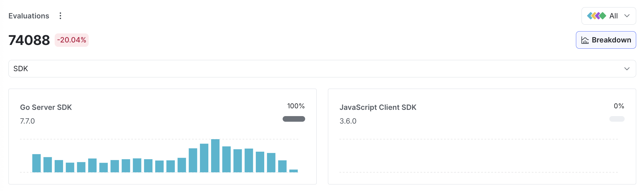Click the tallest bar in Go chart
Image resolution: width=644 pixels, height=191 pixels.
215,156
